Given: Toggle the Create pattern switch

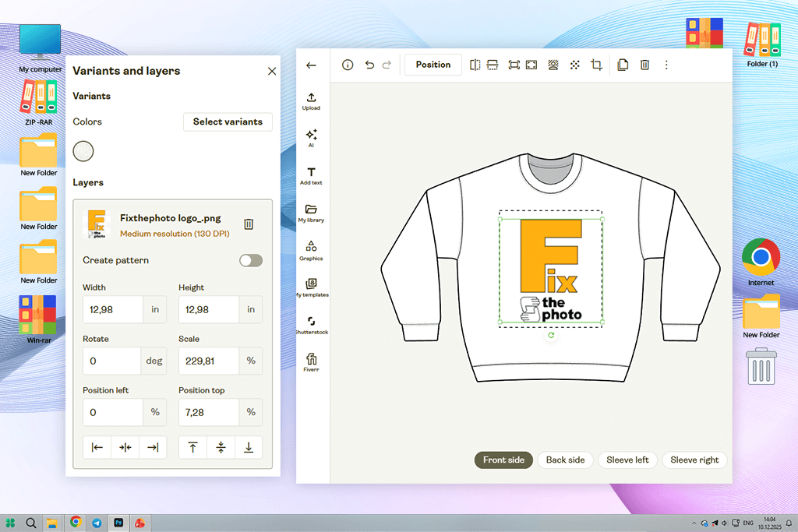Looking at the screenshot, I should [x=251, y=260].
